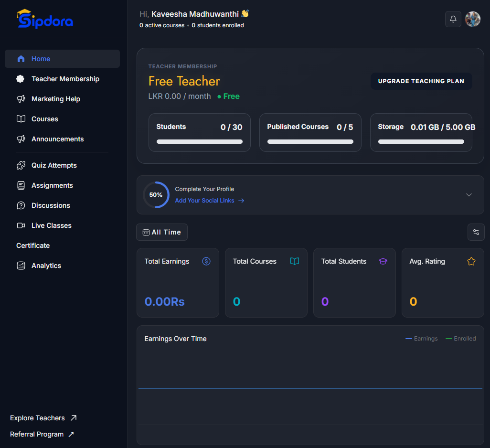490x448 pixels.
Task: Toggle the Enrolled series in chart legend
Action: 460,339
